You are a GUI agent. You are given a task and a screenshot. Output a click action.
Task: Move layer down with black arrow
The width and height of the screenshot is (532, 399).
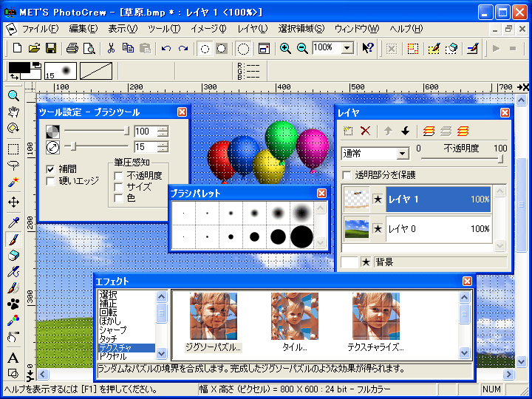[405, 131]
